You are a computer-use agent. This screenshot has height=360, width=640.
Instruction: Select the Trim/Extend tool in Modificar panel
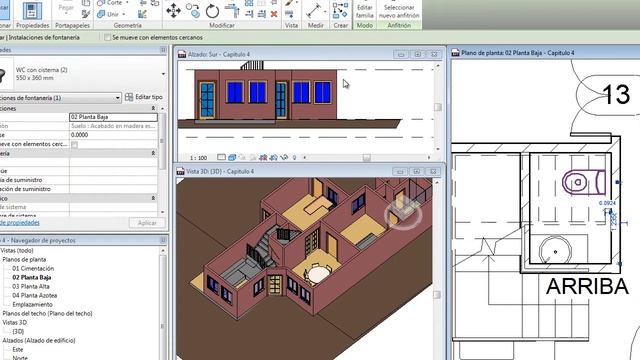click(232, 10)
